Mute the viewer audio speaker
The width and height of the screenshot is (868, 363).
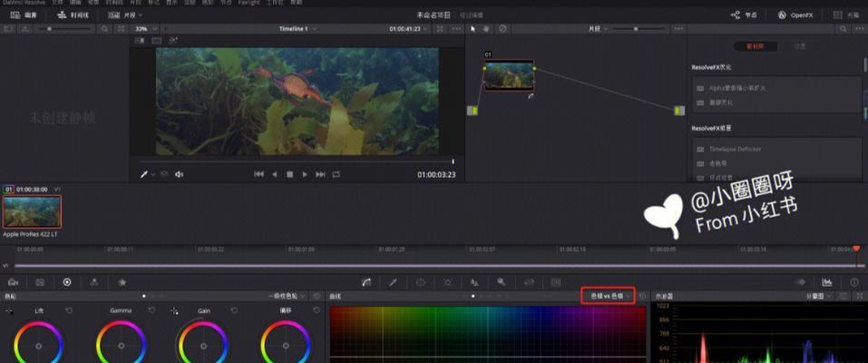179,174
